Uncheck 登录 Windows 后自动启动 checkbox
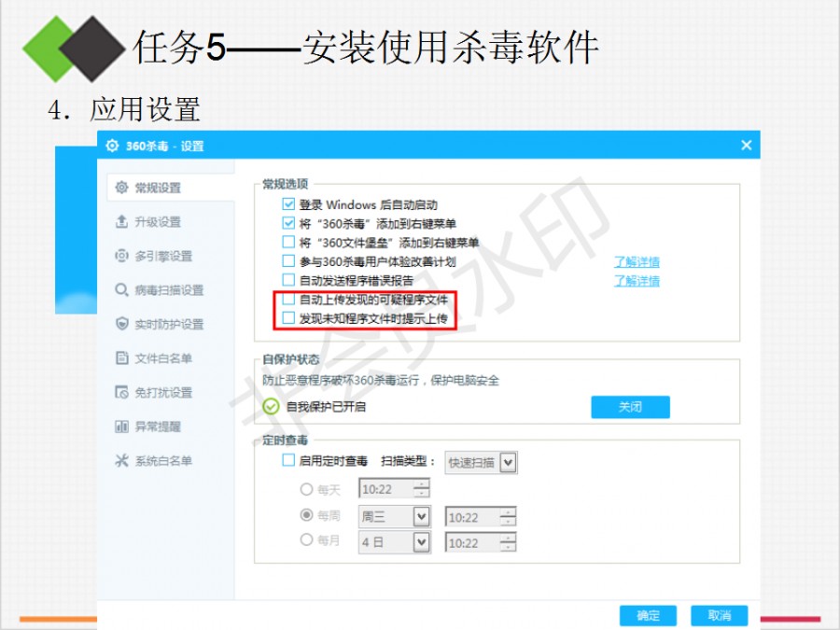840x630 pixels. point(288,204)
